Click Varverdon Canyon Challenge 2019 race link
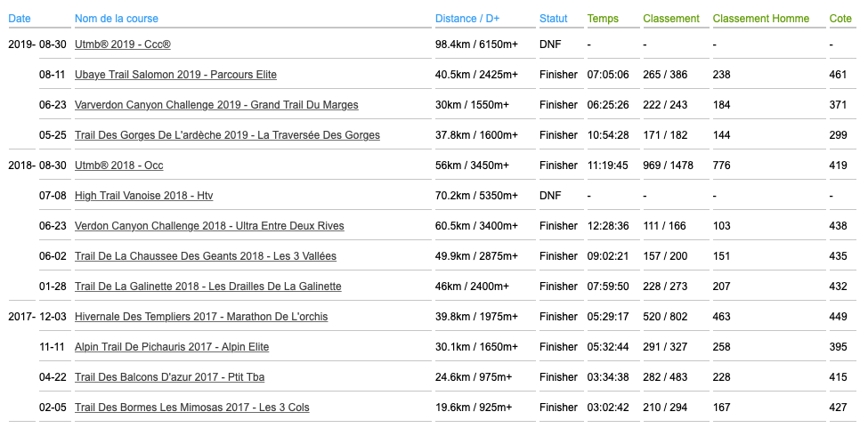This screenshot has height=428, width=868. coord(216,105)
